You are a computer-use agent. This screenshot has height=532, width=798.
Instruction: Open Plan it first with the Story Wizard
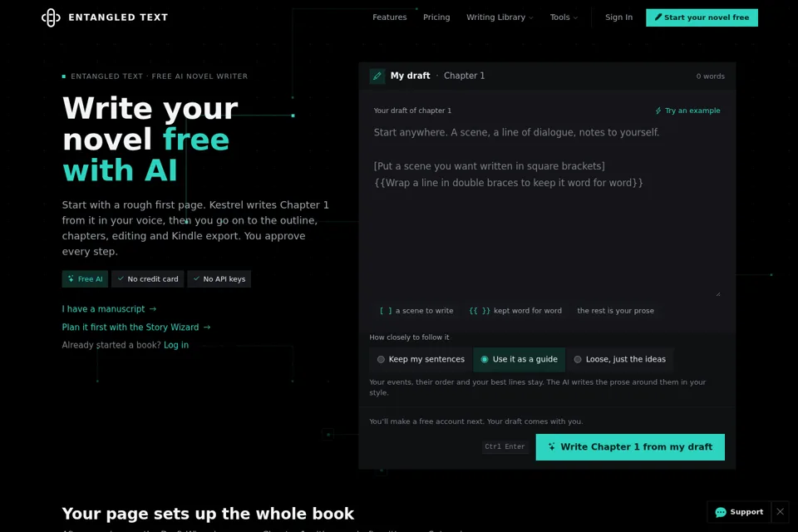click(x=136, y=328)
